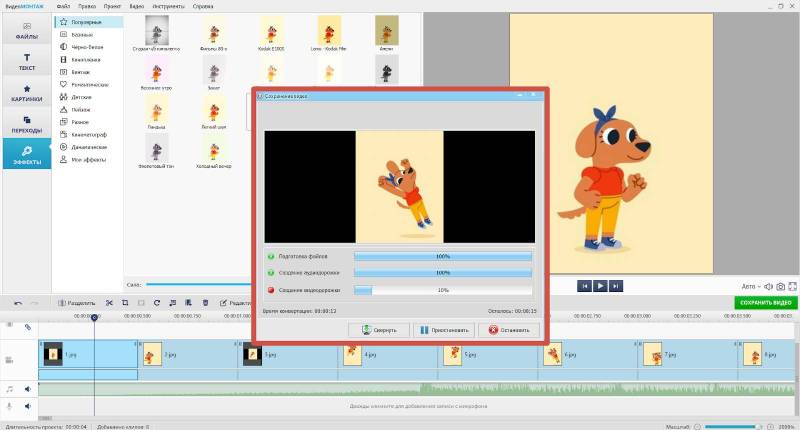Select the Базовые effects category
This screenshot has height=430, width=800.
pos(89,35)
